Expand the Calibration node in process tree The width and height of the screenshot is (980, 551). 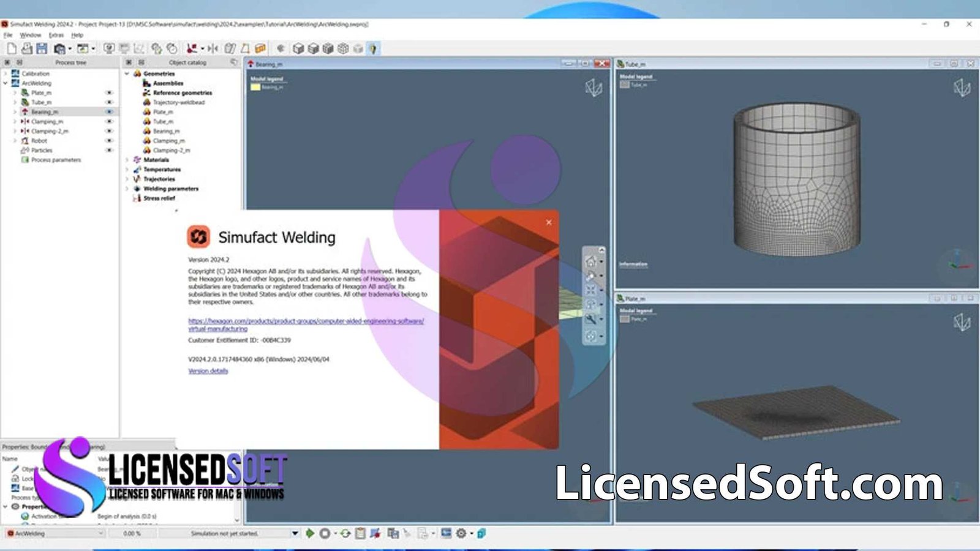tap(6, 73)
